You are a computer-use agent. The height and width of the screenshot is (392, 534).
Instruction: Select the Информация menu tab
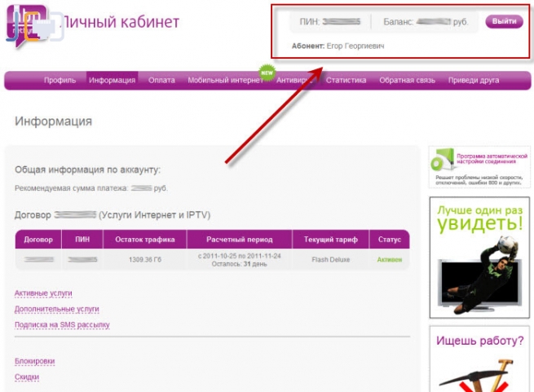(x=112, y=81)
